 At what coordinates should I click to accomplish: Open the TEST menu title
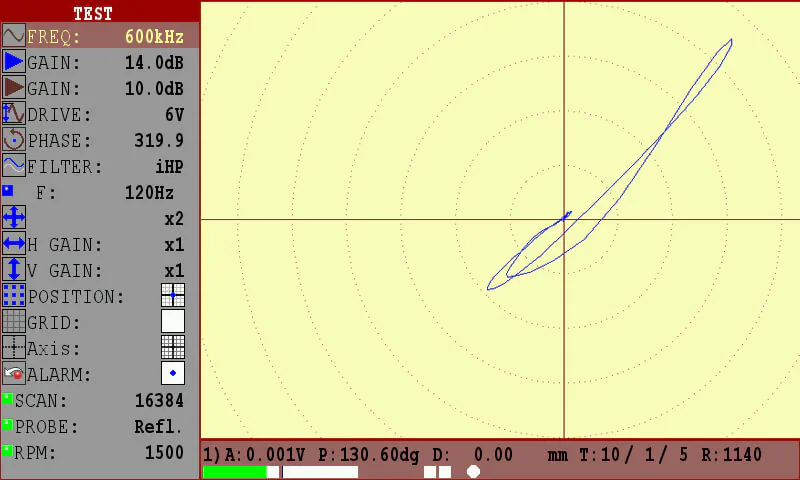(x=93, y=14)
